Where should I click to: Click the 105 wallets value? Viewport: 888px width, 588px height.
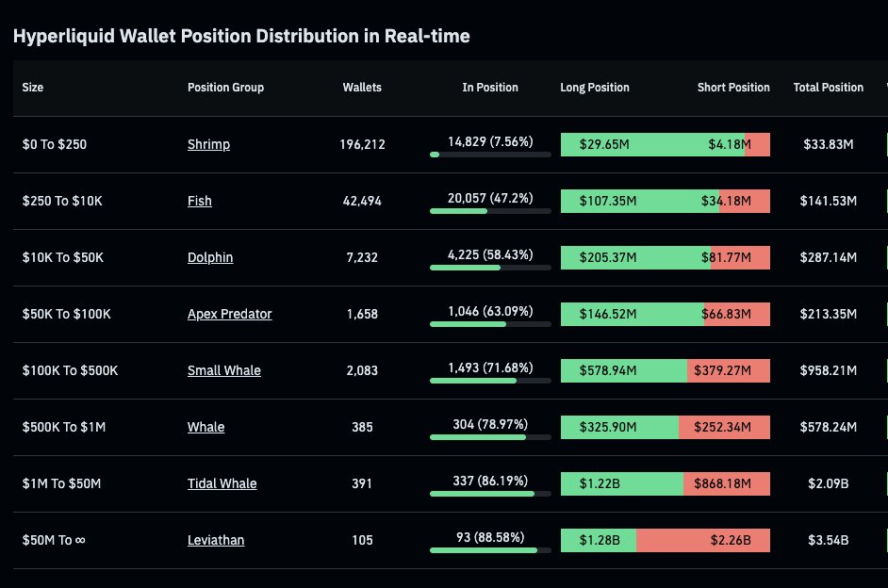(x=362, y=541)
